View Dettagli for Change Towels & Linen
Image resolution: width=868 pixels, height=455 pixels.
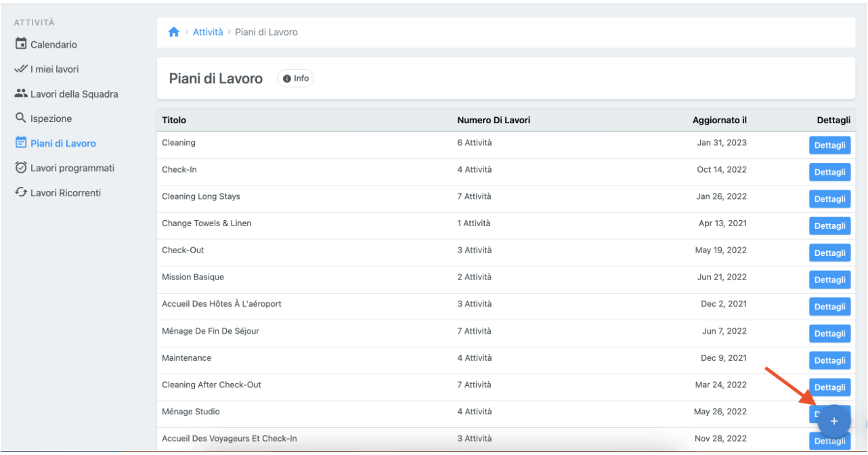coord(829,226)
